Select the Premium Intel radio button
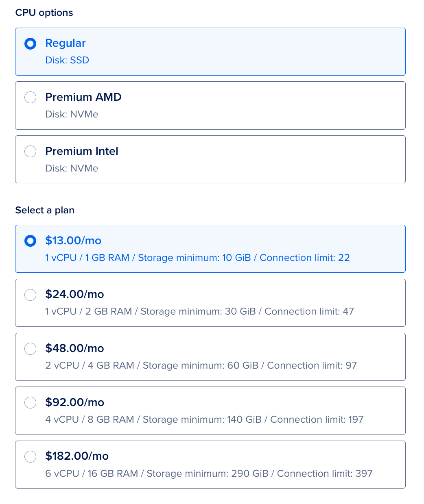This screenshot has width=424, height=504. (31, 152)
